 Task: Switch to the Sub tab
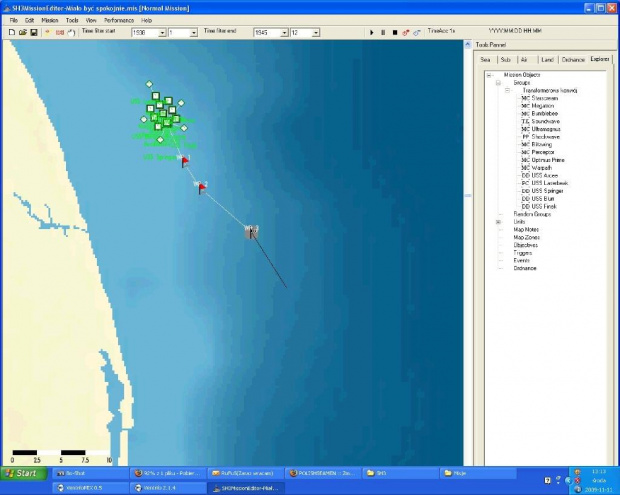click(507, 60)
